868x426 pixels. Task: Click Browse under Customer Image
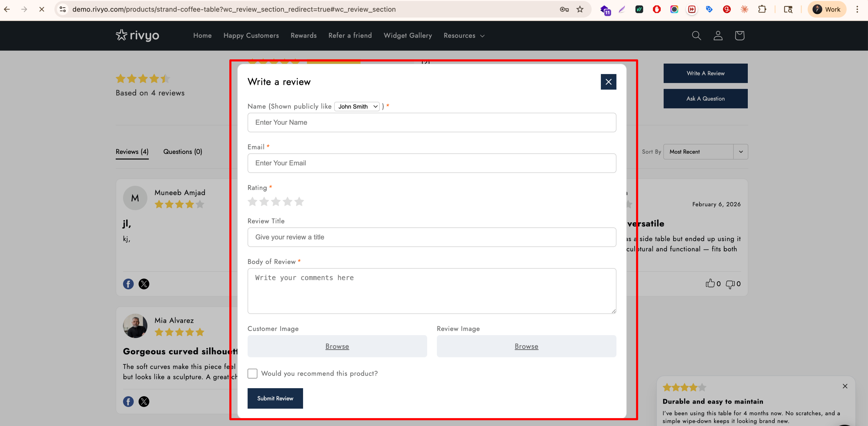(337, 346)
